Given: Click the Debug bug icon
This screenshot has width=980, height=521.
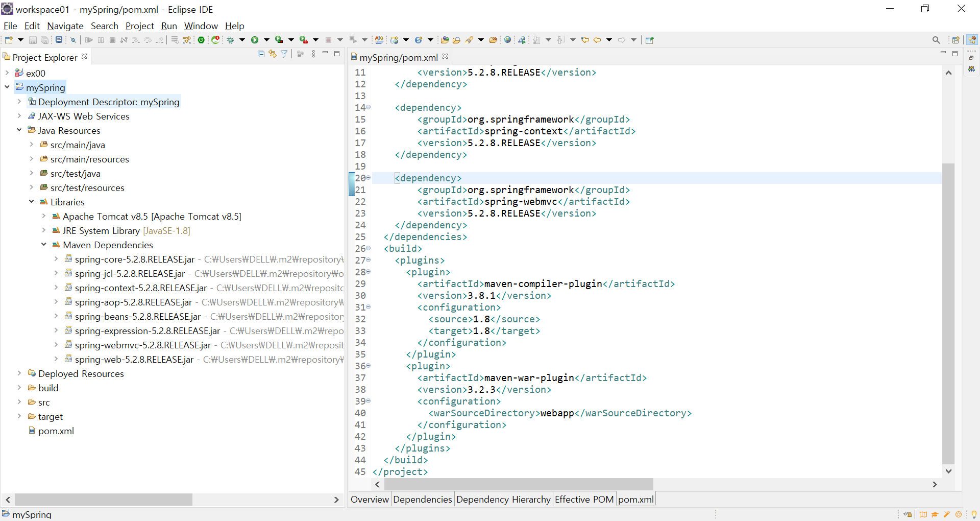Looking at the screenshot, I should point(231,40).
